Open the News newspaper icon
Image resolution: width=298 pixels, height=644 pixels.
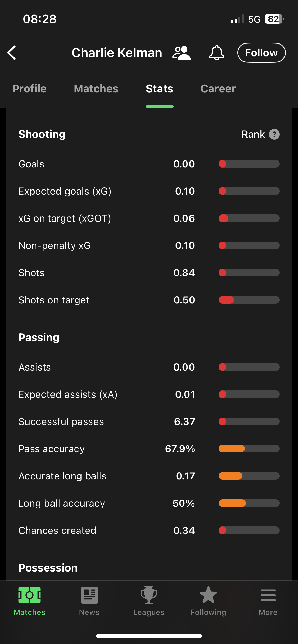pos(89,595)
